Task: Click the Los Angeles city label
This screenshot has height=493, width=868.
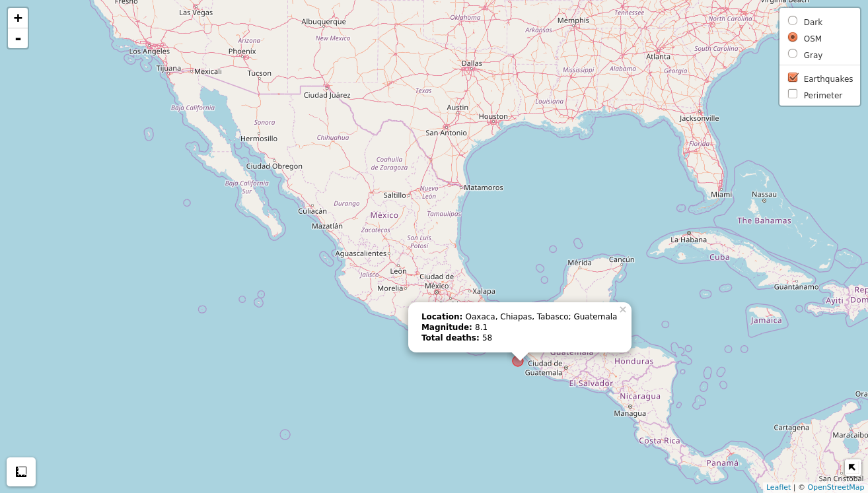Action: 149,51
